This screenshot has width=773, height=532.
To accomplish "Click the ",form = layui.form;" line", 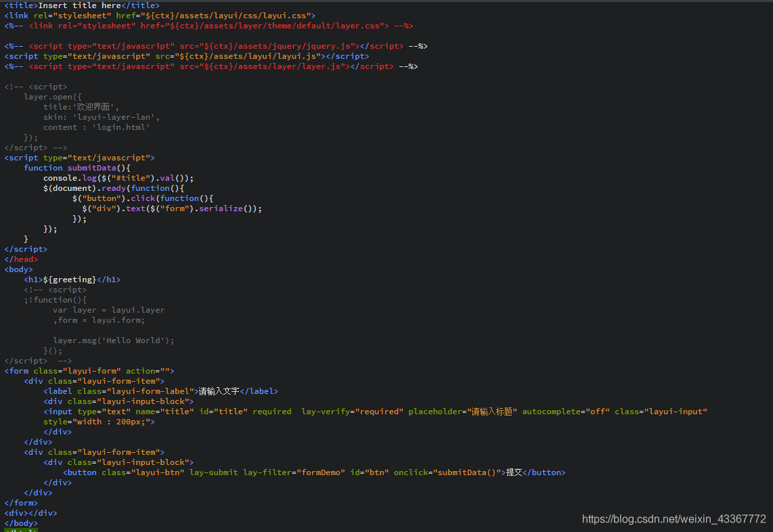I will pos(99,320).
